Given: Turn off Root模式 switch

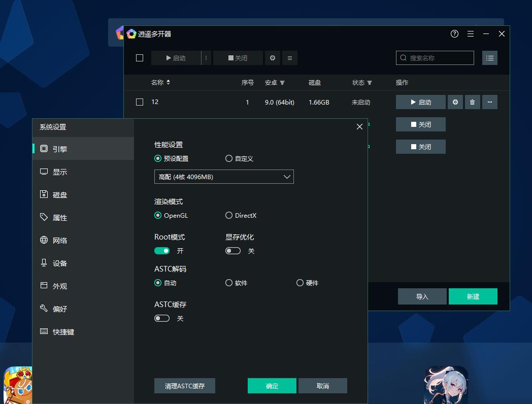Looking at the screenshot, I should 162,251.
